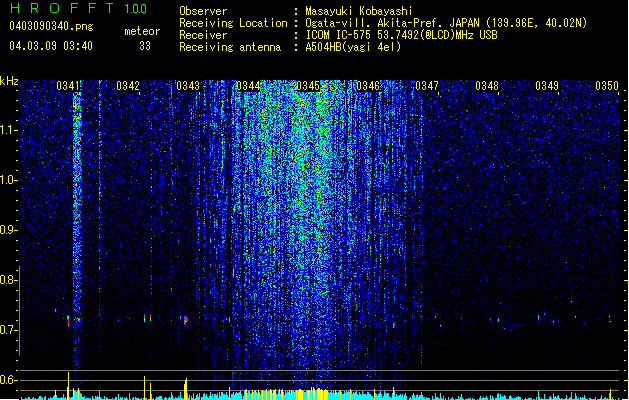Viewport: 629px width, 400px height.
Task: Click the 0.8 kHz axis label
Action: click(8, 280)
